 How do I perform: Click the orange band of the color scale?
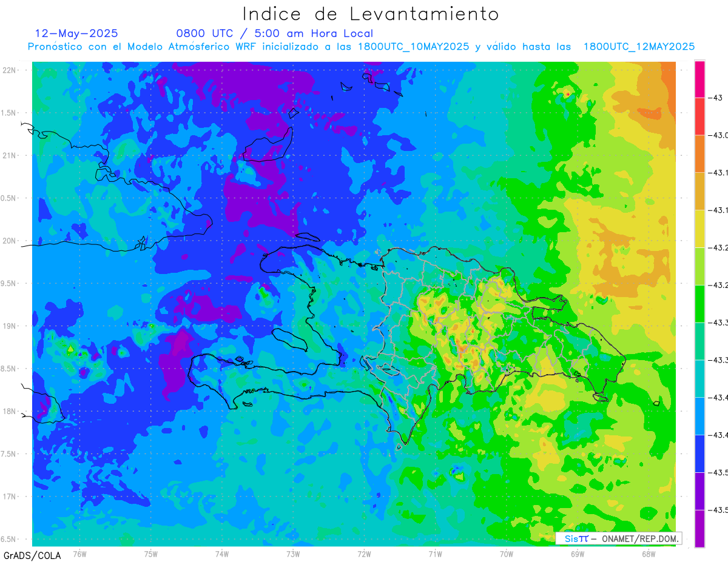coord(699,154)
